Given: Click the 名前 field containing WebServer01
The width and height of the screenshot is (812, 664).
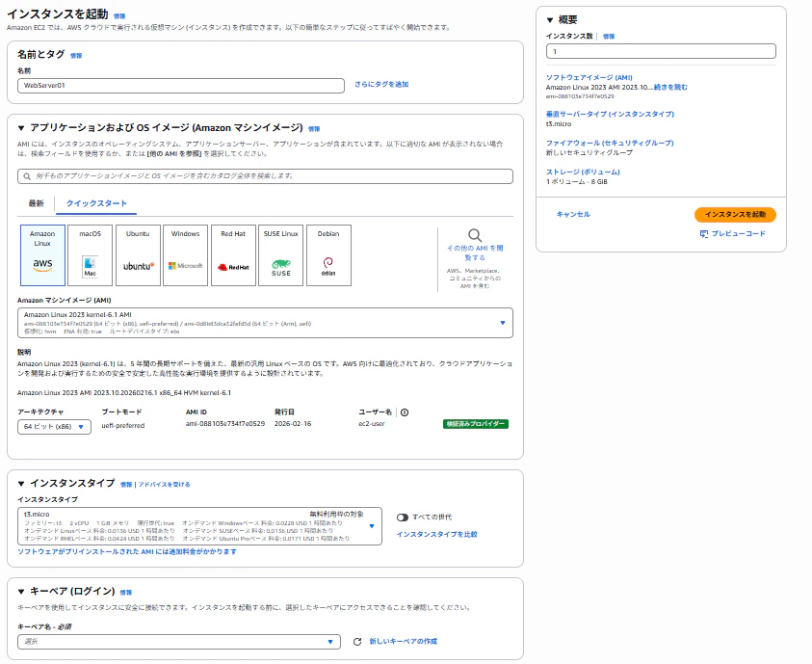Looking at the screenshot, I should pos(181,86).
